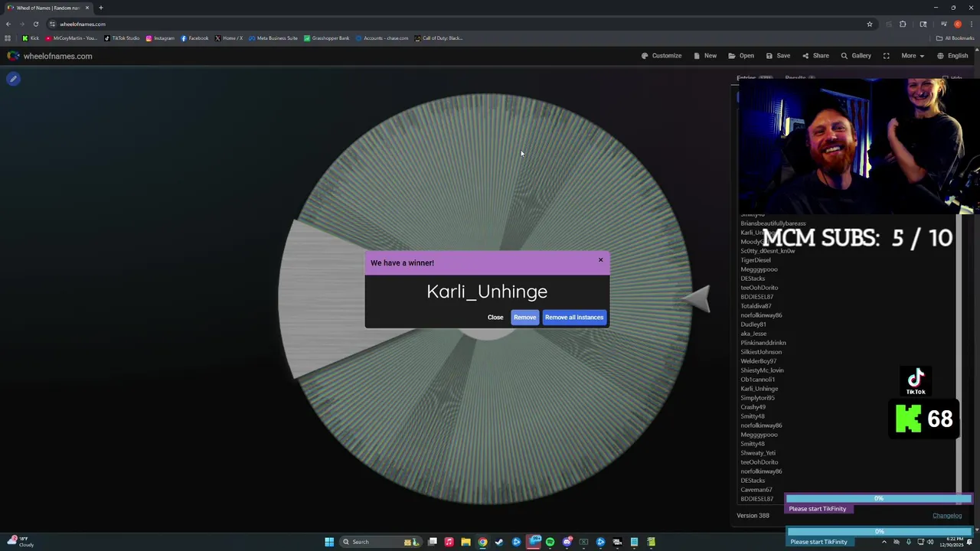Open the Home / X bookmark
The image size is (980, 551).
(229, 38)
